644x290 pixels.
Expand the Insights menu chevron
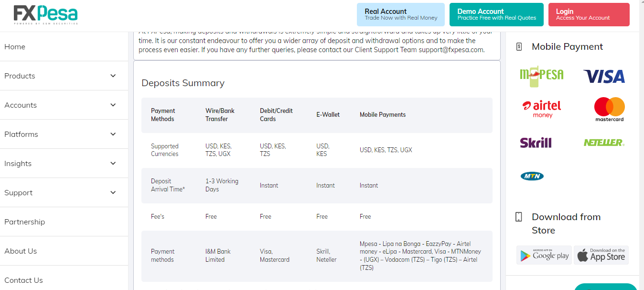(113, 163)
